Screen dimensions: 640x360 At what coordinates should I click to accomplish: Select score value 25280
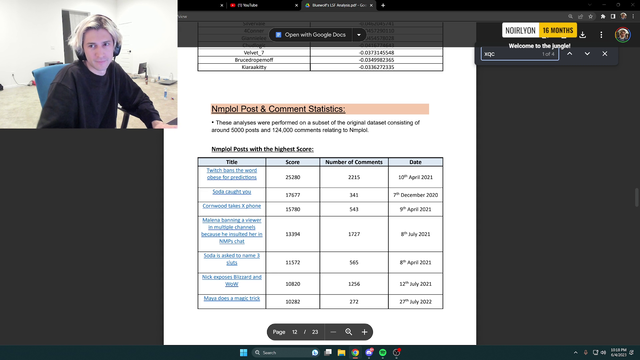click(x=293, y=177)
